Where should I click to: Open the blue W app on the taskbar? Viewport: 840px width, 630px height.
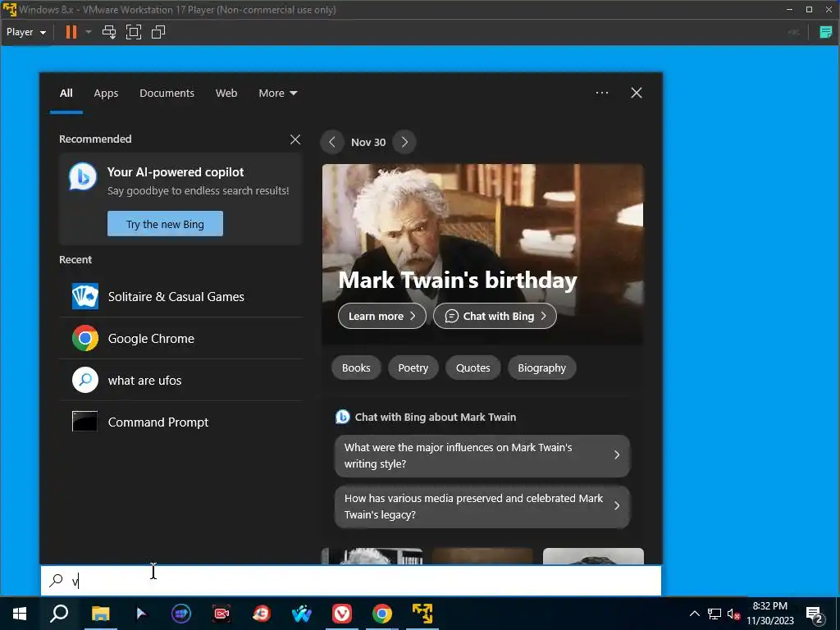tap(302, 614)
